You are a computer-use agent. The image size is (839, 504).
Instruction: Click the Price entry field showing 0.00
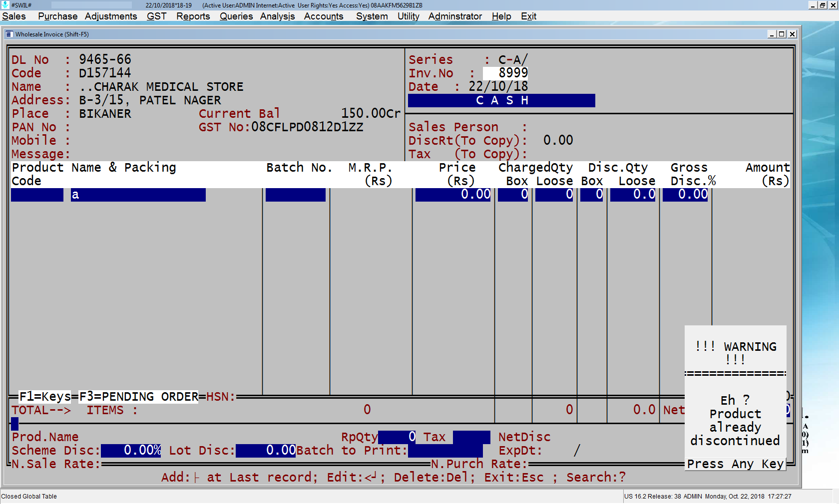click(x=453, y=195)
